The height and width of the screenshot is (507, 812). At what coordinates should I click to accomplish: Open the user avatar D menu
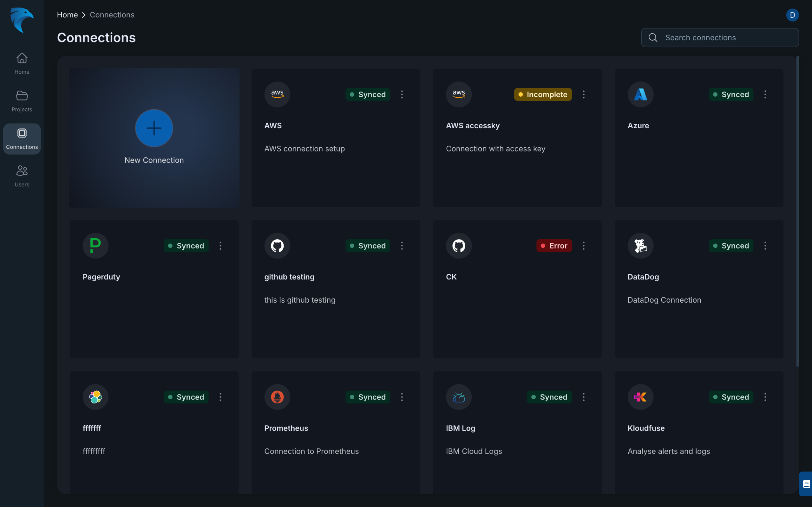pyautogui.click(x=792, y=15)
